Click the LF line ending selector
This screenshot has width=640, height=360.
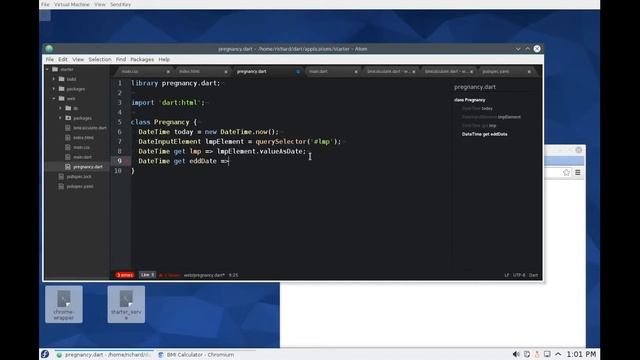pyautogui.click(x=507, y=276)
